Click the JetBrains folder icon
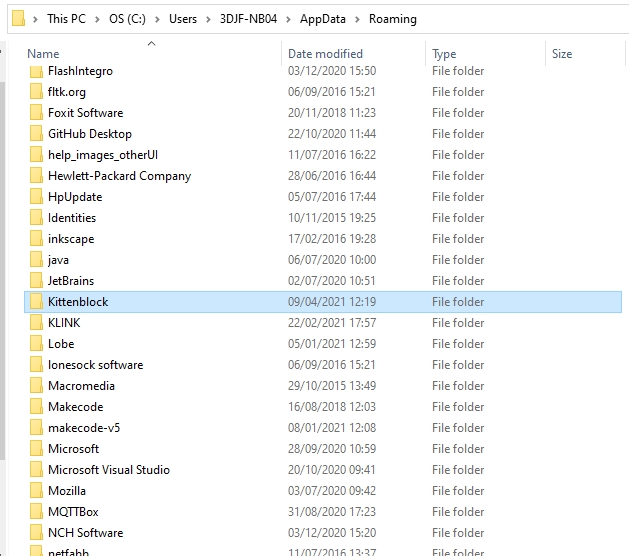The image size is (629, 556). [36, 281]
